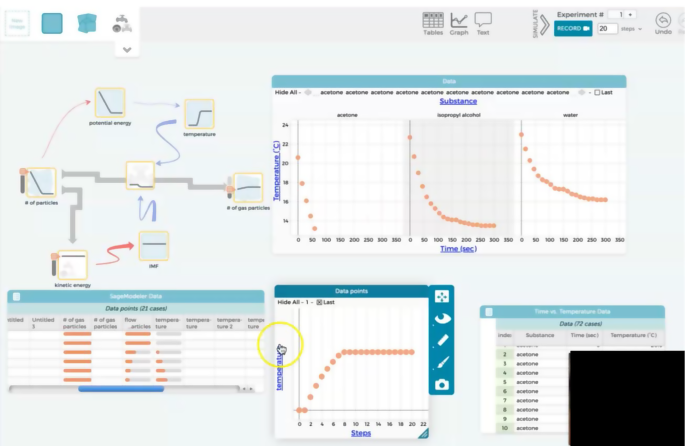
Task: Page the acetone legend right in Data graph
Action: pos(581,93)
